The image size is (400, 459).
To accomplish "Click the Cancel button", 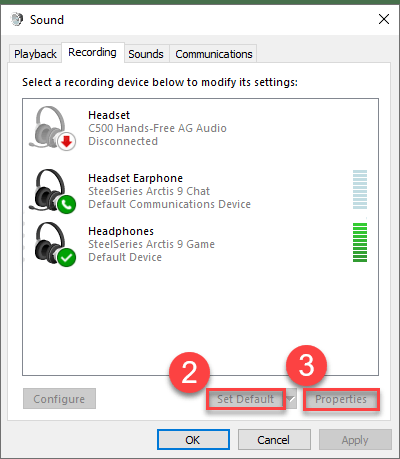I will point(274,440).
